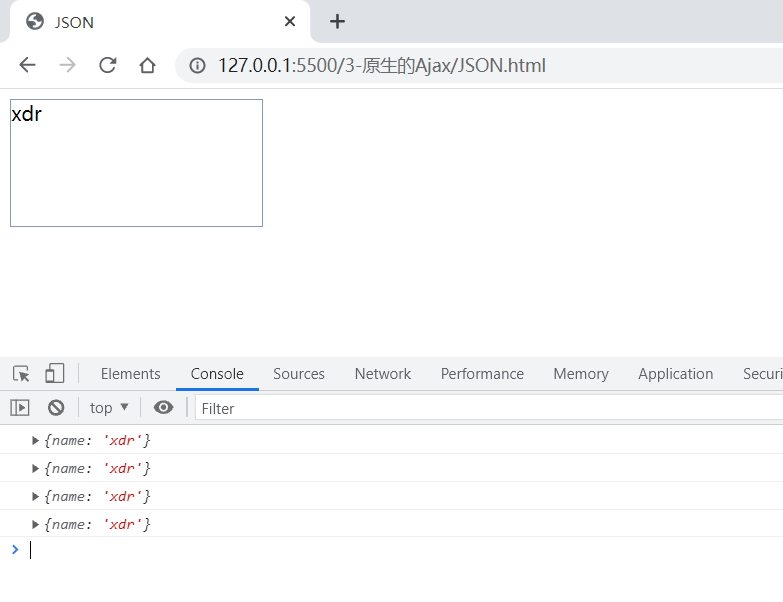Screen dimensions: 783x602
Task: Open the Application tab
Action: coord(675,374)
